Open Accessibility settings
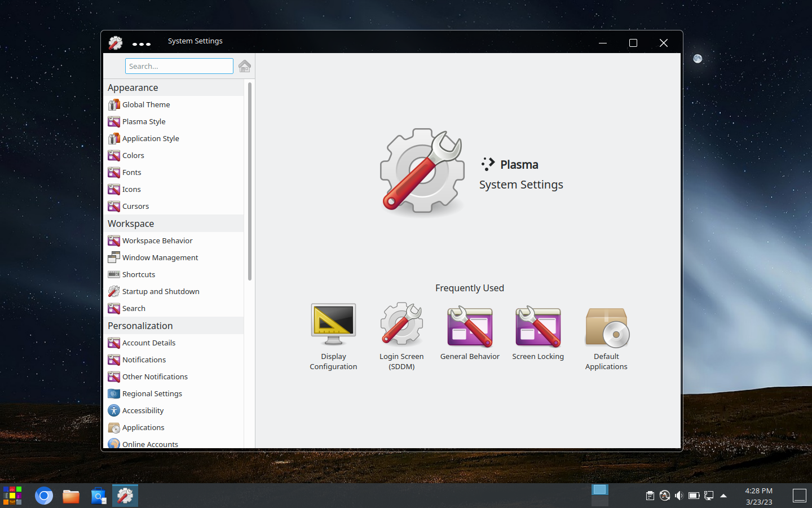 point(175,410)
